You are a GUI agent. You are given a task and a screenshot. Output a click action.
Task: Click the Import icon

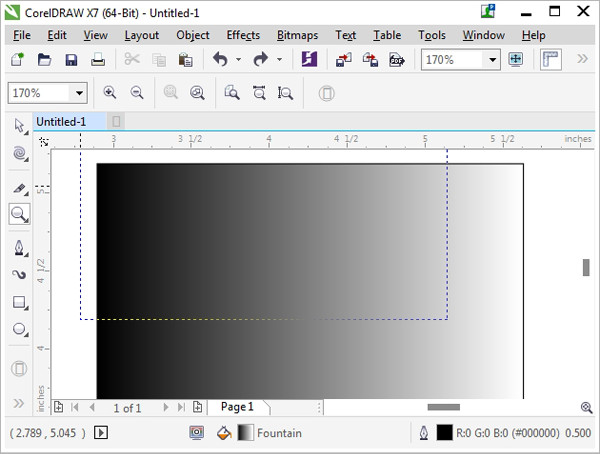tap(344, 60)
